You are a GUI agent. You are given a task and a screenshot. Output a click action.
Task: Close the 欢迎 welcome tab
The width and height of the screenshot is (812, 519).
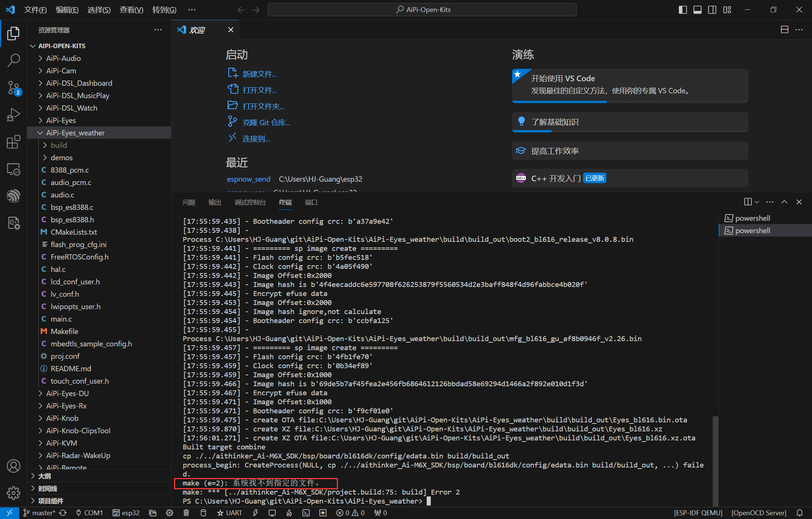231,30
